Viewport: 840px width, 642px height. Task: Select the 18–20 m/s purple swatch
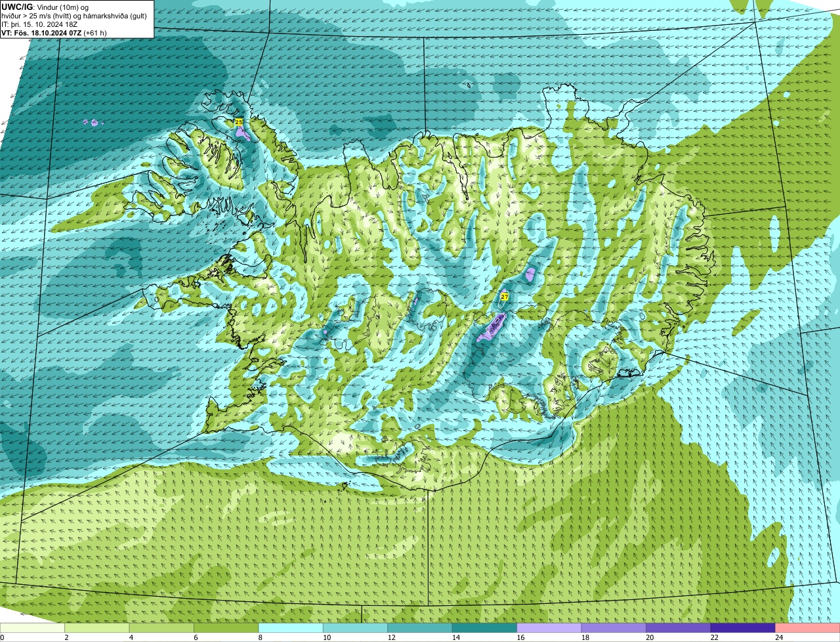pos(614,628)
